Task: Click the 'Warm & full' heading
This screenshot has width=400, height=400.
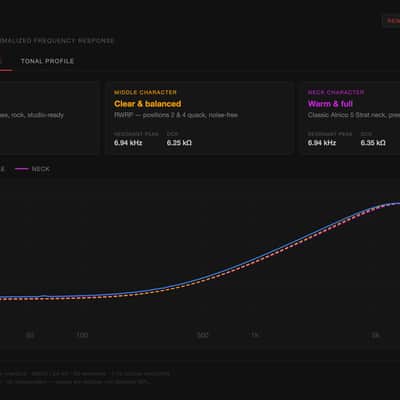Action: click(330, 104)
